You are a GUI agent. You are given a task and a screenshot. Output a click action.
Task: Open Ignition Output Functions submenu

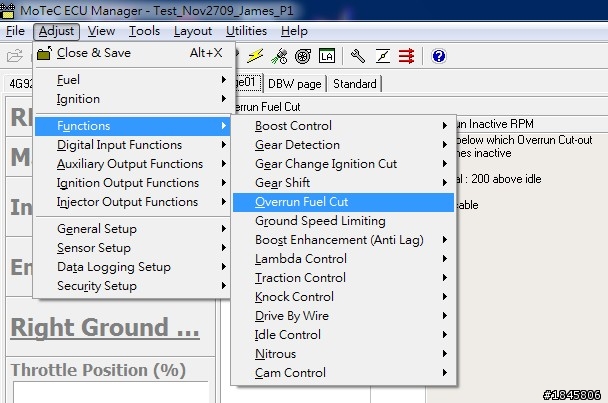pos(134,183)
